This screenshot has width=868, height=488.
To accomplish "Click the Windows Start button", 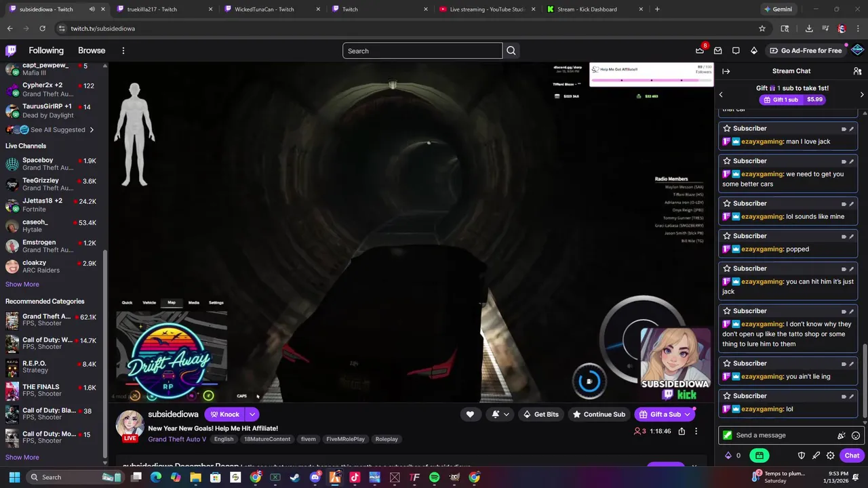I will coord(14,477).
